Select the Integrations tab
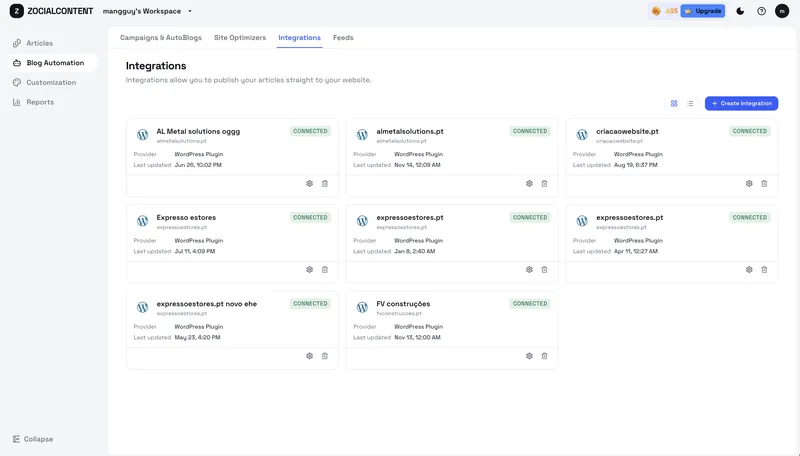 coord(299,38)
